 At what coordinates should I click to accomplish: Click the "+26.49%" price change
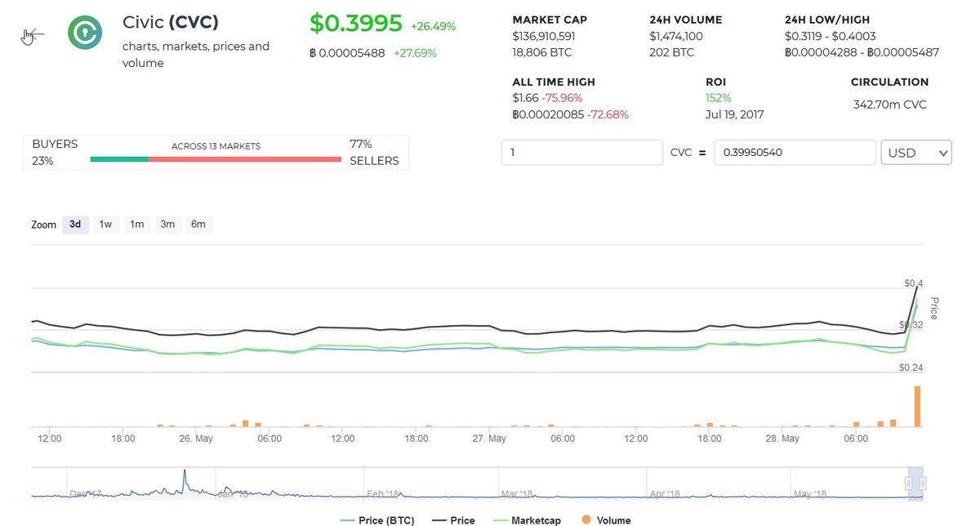point(434,26)
